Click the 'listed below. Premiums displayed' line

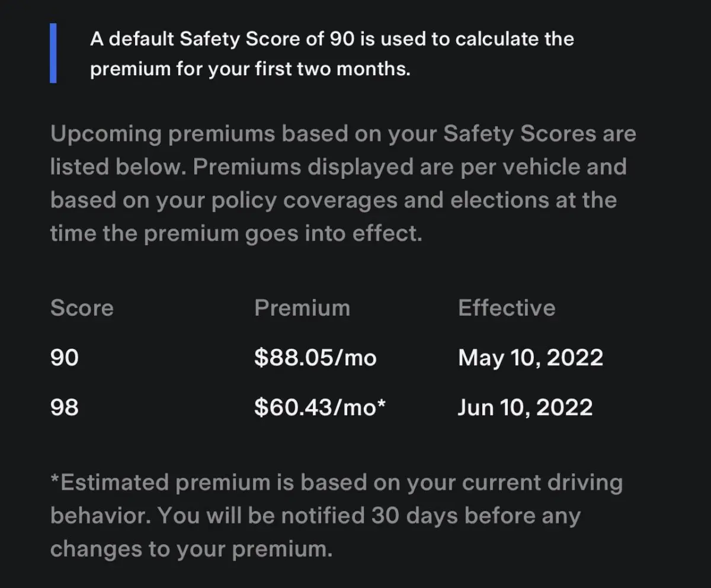[x=338, y=167]
